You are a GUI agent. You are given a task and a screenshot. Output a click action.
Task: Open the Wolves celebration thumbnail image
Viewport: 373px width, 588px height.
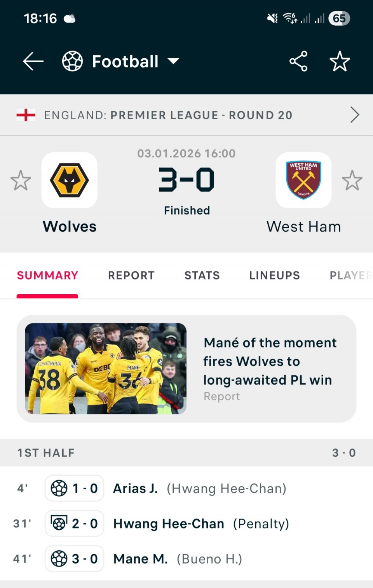(106, 368)
